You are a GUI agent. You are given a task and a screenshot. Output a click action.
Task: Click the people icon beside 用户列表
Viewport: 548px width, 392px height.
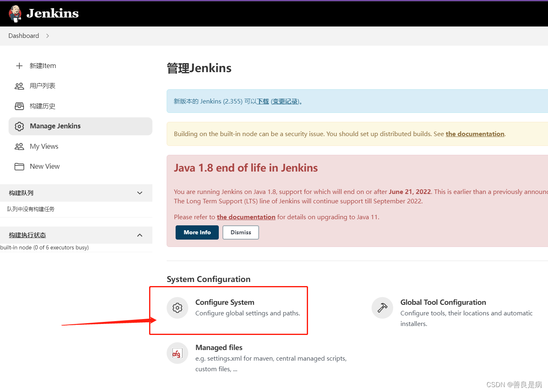click(19, 86)
